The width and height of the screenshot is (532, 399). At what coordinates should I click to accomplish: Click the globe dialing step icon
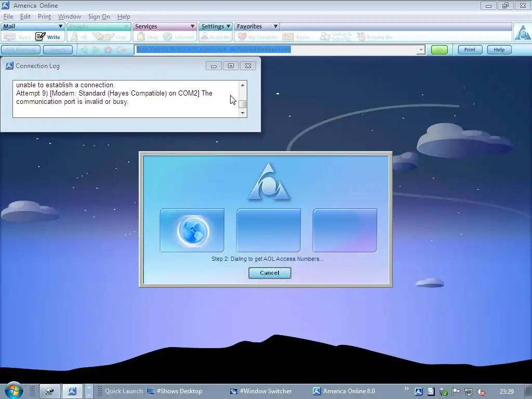click(192, 231)
